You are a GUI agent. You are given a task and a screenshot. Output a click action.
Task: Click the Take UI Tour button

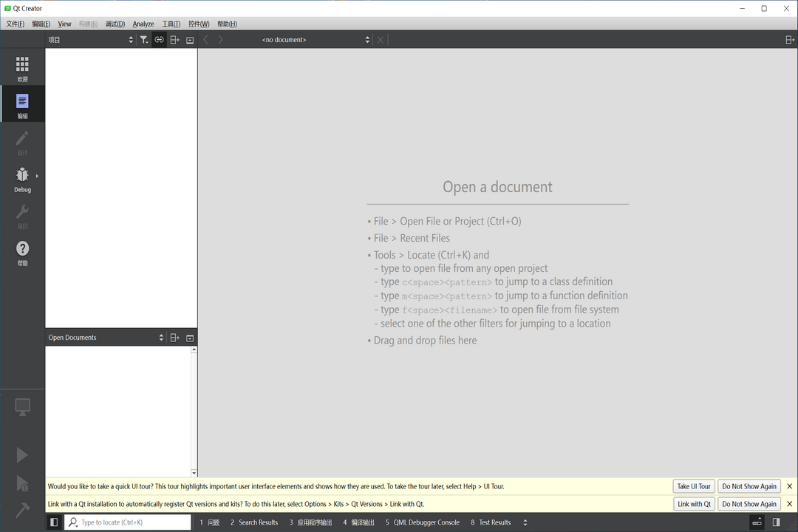(x=693, y=486)
